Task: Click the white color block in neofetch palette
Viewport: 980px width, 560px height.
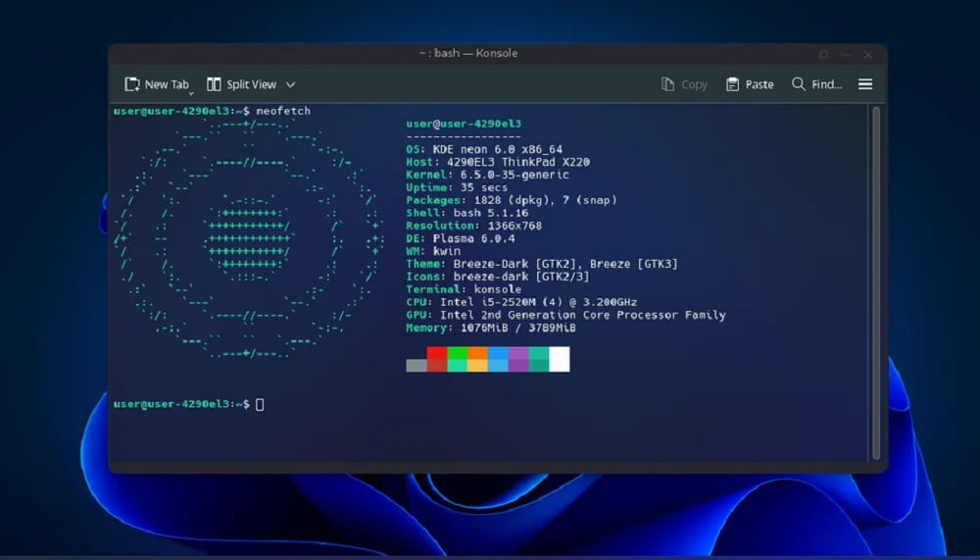Action: tap(559, 360)
